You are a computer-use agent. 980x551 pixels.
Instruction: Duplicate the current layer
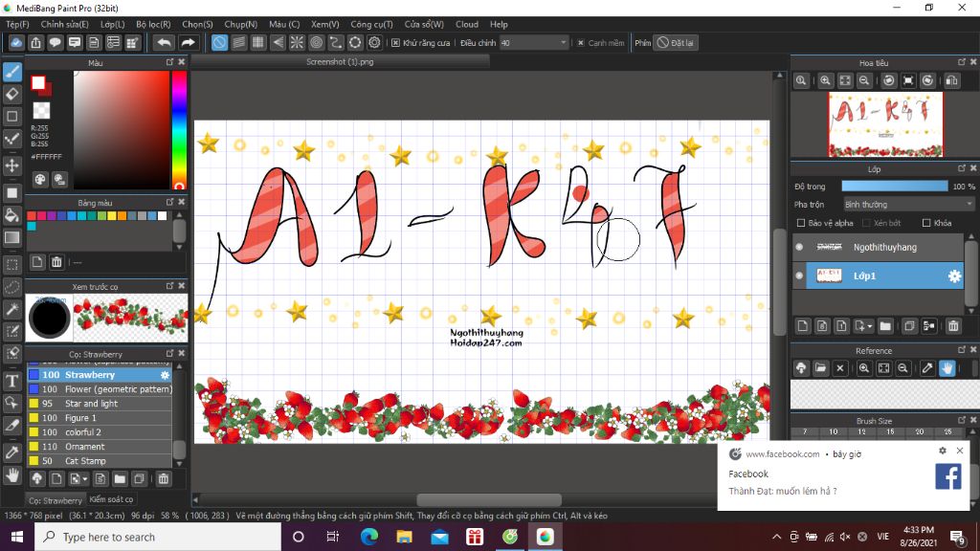pos(909,325)
